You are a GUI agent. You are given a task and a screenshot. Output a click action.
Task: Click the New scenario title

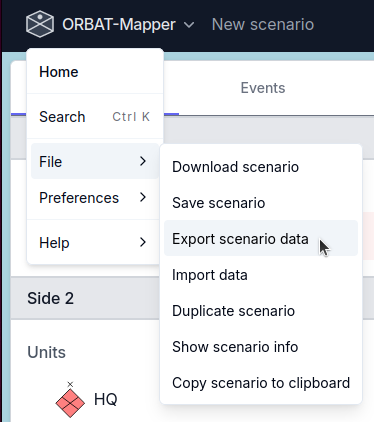(x=263, y=25)
